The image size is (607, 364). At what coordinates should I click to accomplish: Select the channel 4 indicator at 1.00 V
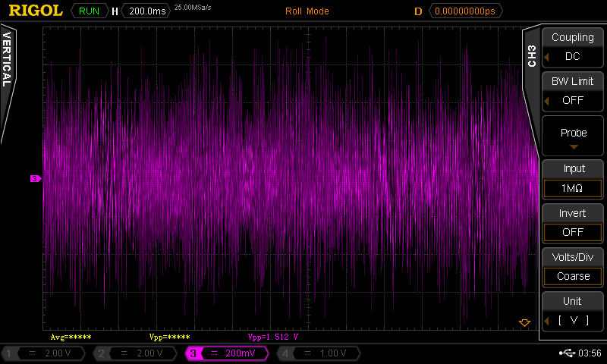(319, 353)
